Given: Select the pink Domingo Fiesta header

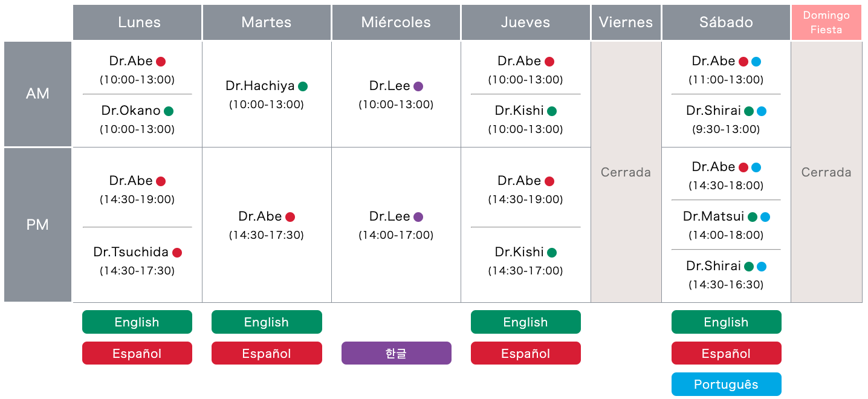Looking at the screenshot, I should tap(826, 22).
